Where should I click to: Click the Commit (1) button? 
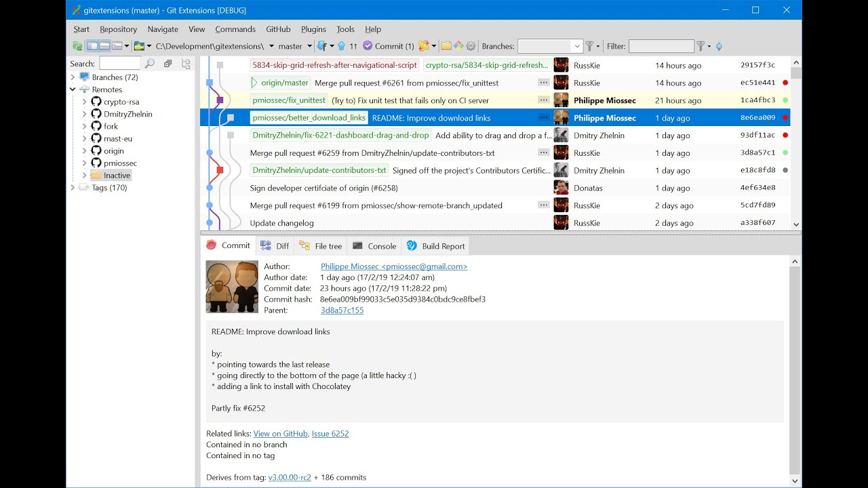coord(388,46)
